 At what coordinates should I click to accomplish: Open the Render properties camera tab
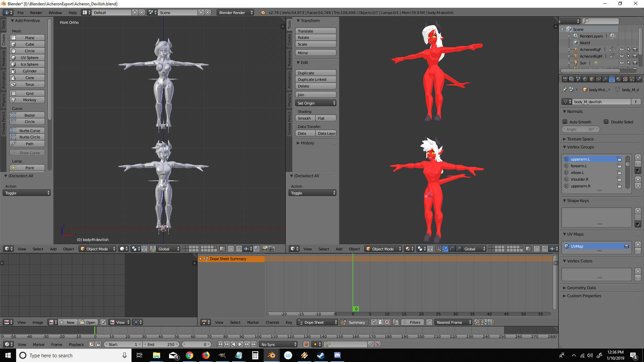click(x=565, y=79)
